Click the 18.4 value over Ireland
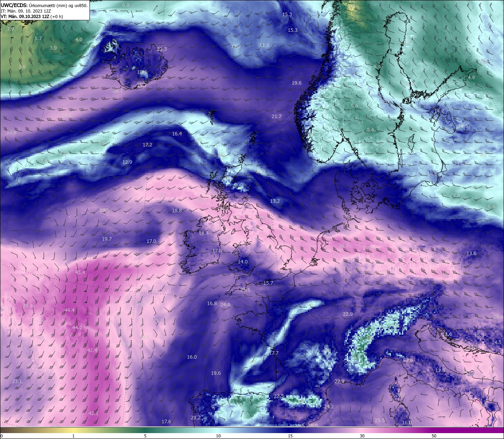 coord(204,233)
